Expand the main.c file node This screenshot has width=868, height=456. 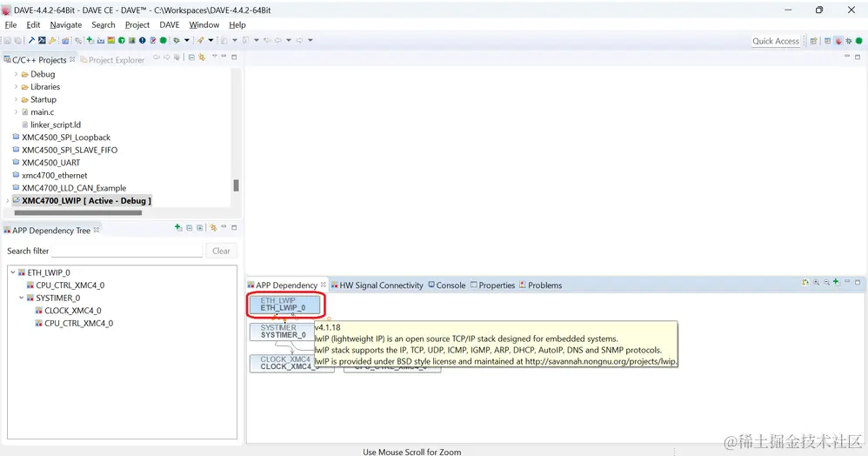(x=16, y=112)
